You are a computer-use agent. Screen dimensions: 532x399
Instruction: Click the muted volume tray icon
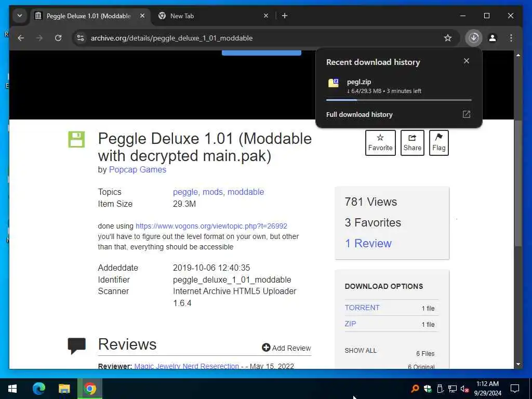[464, 389]
